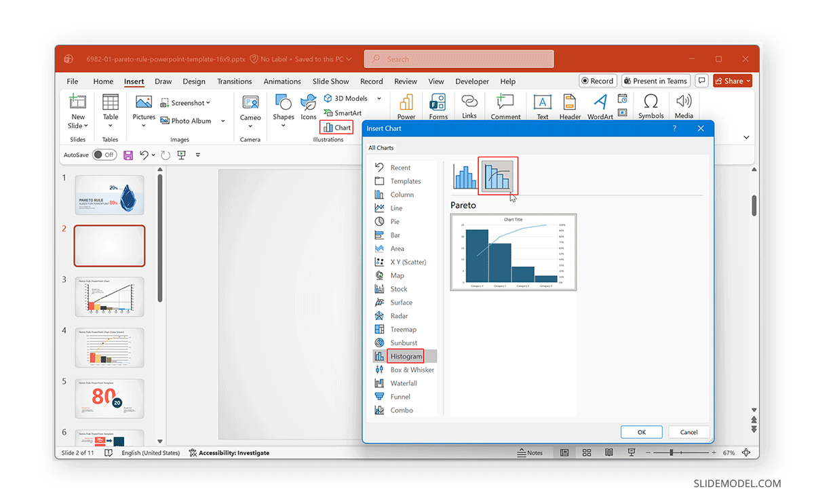The width and height of the screenshot is (814, 504).
Task: Switch to the Design ribbon tab
Action: click(x=194, y=81)
